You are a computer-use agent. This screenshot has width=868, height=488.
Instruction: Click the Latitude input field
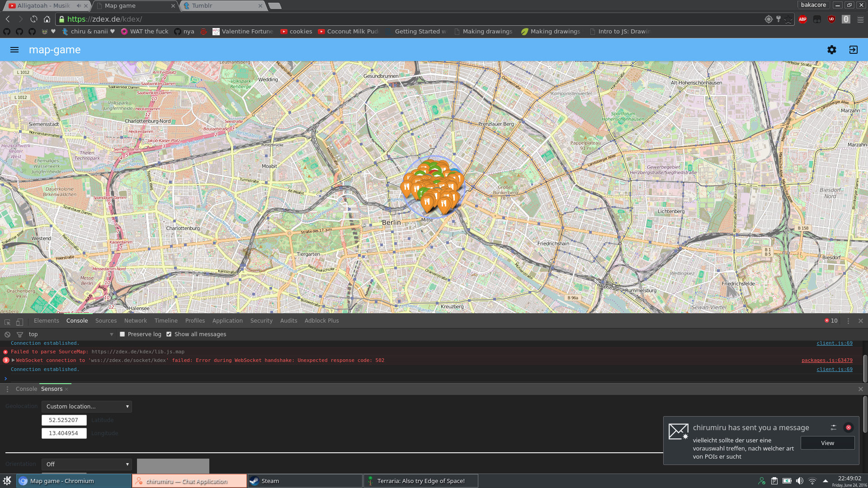pos(64,420)
